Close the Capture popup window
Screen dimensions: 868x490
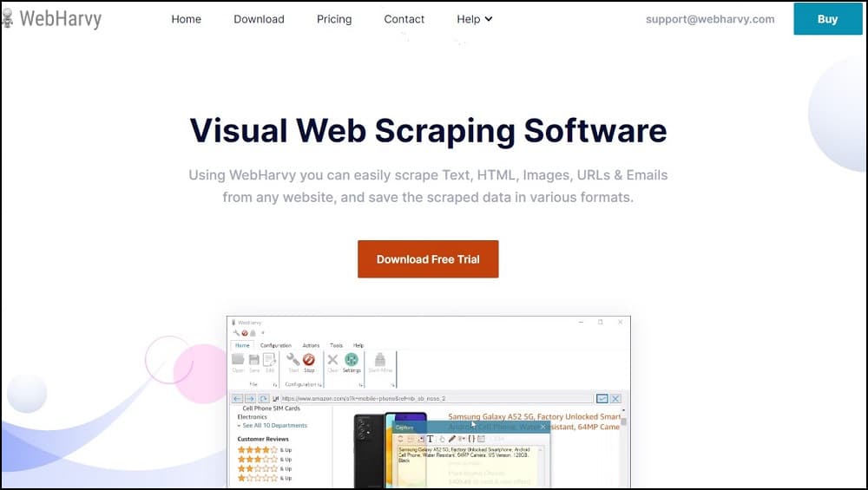click(x=543, y=427)
